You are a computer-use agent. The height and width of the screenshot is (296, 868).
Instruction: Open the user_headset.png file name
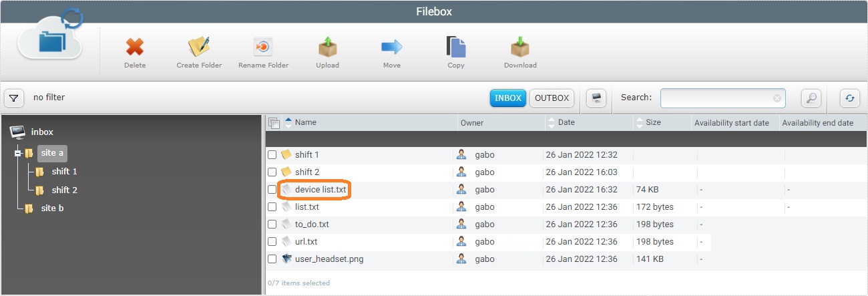[329, 259]
